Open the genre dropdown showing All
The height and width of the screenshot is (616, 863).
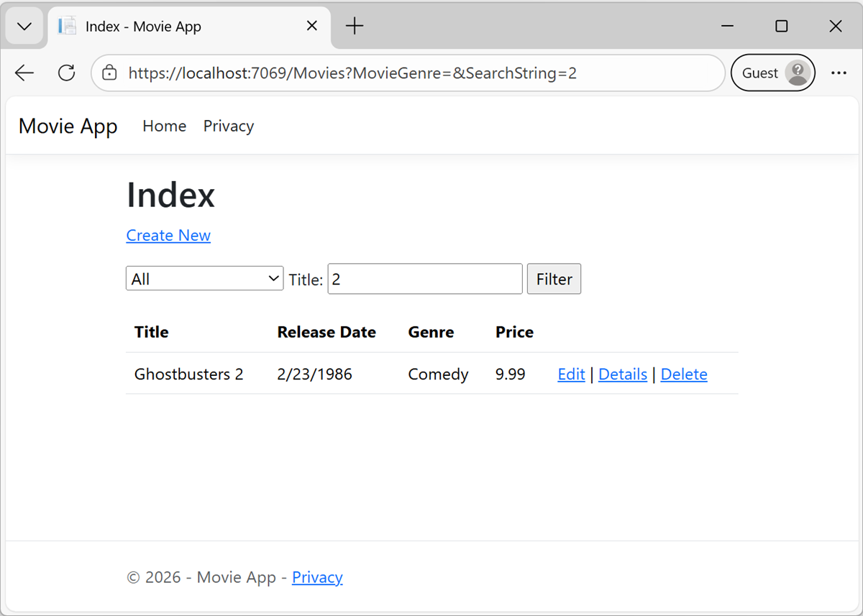pos(204,279)
